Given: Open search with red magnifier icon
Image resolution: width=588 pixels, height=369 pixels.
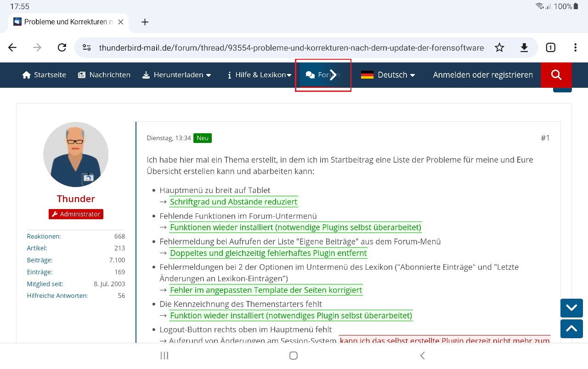Looking at the screenshot, I should click(556, 75).
